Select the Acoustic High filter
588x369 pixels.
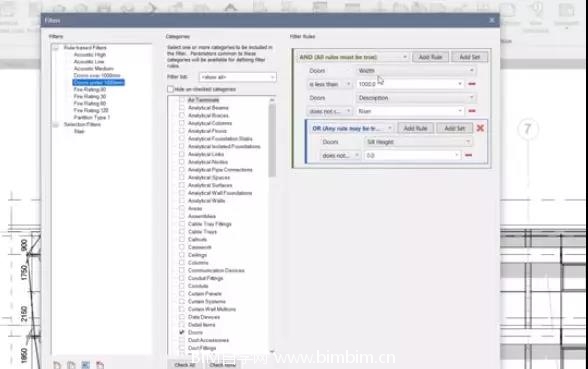click(90, 55)
